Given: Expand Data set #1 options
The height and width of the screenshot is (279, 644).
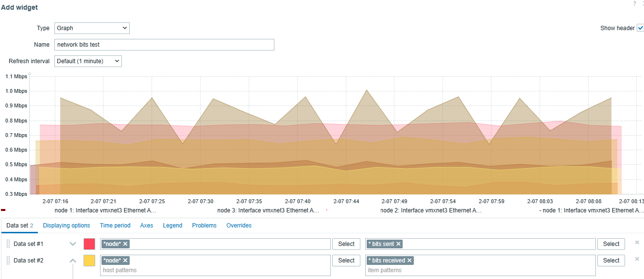Looking at the screenshot, I should [x=73, y=244].
